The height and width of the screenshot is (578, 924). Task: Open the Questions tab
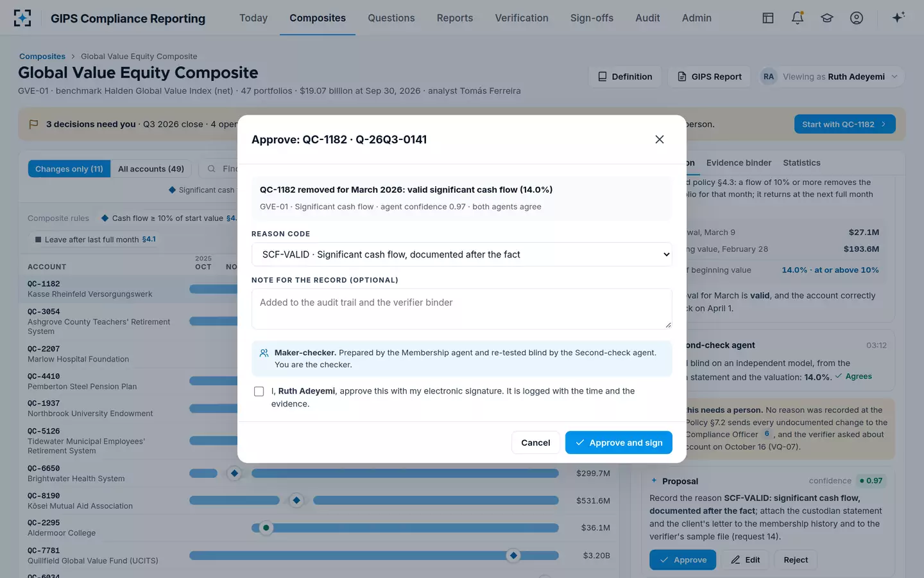(x=391, y=18)
